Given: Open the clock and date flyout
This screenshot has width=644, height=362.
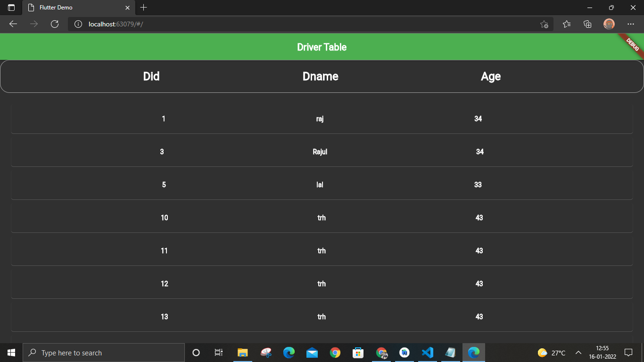Looking at the screenshot, I should 603,353.
